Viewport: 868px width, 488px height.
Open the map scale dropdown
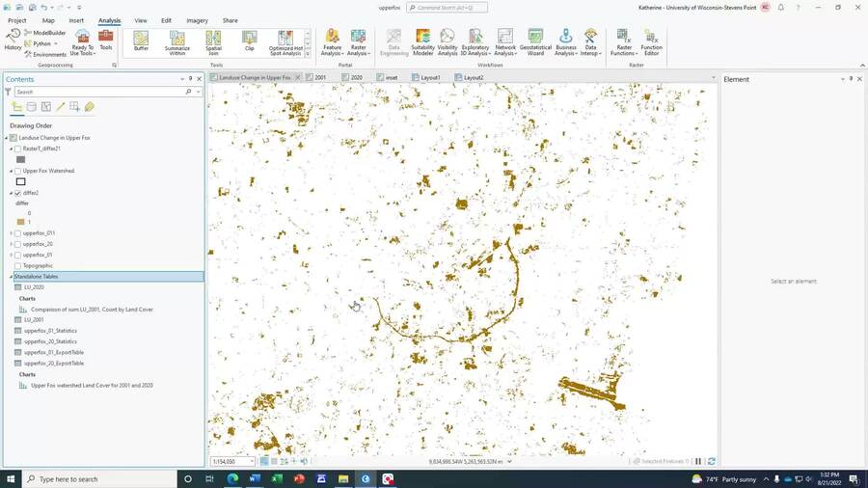(252, 461)
